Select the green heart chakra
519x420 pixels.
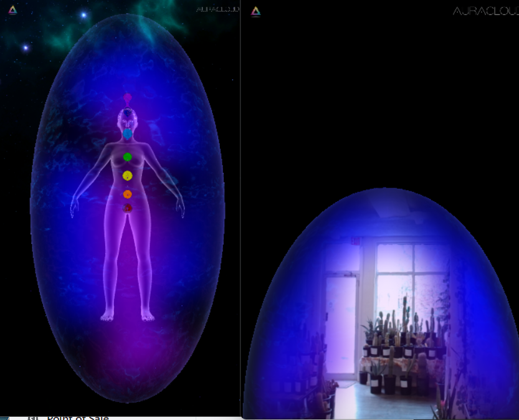point(127,157)
